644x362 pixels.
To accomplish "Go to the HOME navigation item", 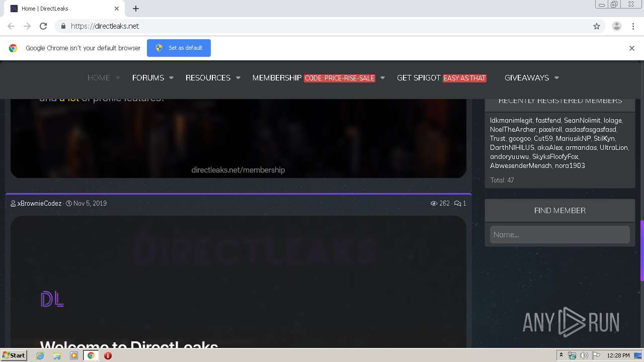I will [x=99, y=78].
